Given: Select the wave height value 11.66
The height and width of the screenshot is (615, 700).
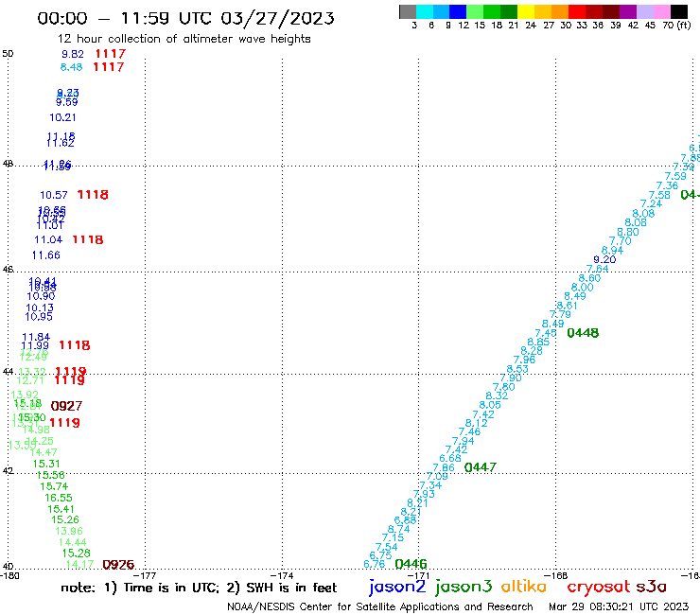Looking at the screenshot, I should pos(45,255).
